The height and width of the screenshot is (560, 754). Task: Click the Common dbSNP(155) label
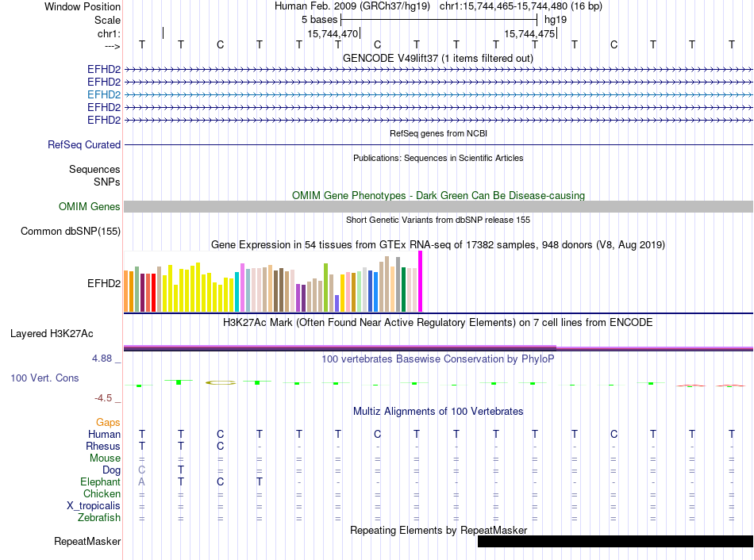[x=71, y=231]
